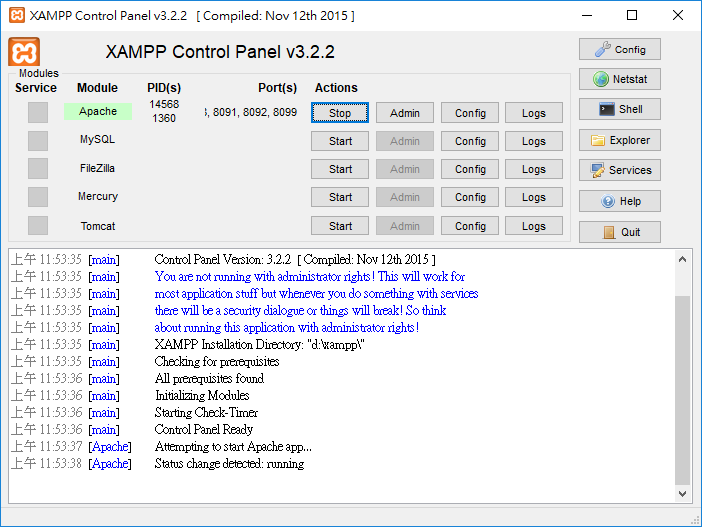The width and height of the screenshot is (702, 527).
Task: Open Netstat with the globe icon
Action: [x=620, y=79]
